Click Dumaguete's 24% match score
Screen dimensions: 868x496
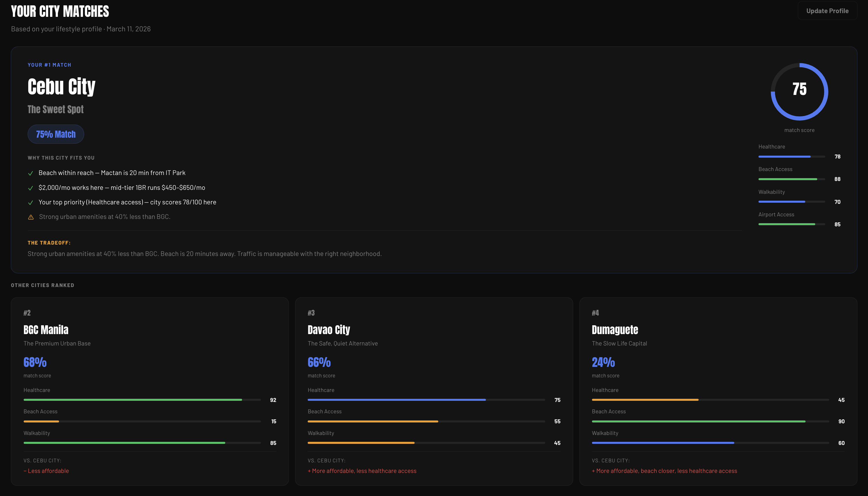pos(603,362)
